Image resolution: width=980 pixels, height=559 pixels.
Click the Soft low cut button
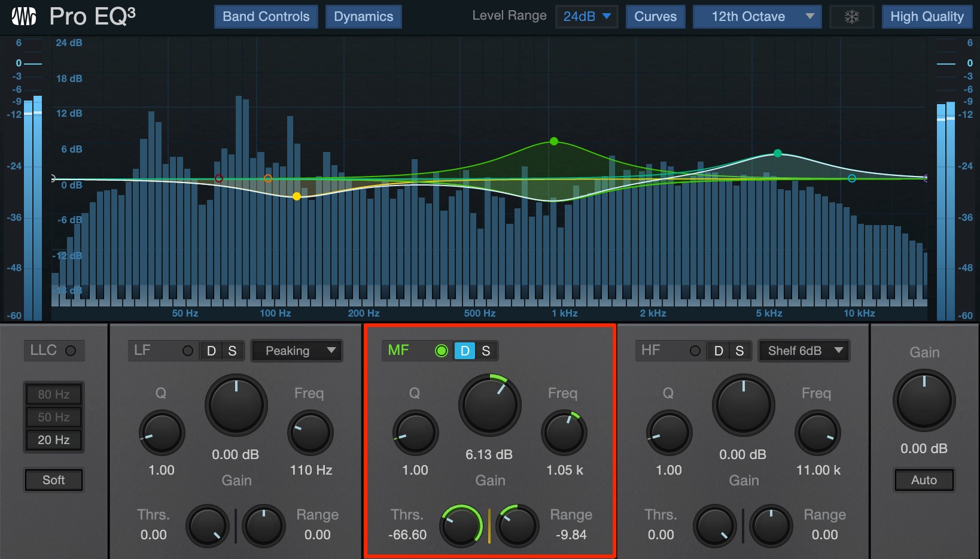tap(54, 480)
